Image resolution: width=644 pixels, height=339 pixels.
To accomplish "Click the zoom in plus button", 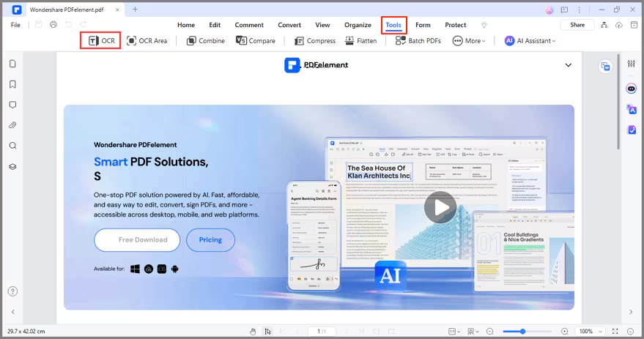I will [565, 331].
